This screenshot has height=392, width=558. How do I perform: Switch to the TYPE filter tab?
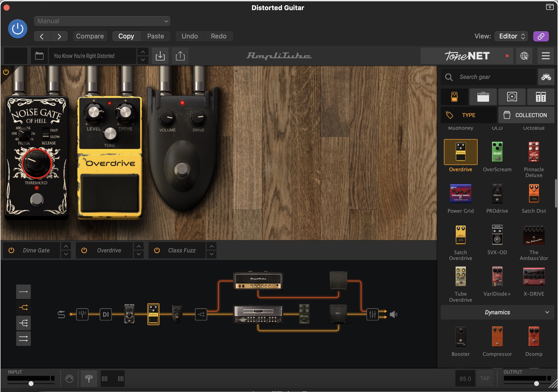pos(469,115)
